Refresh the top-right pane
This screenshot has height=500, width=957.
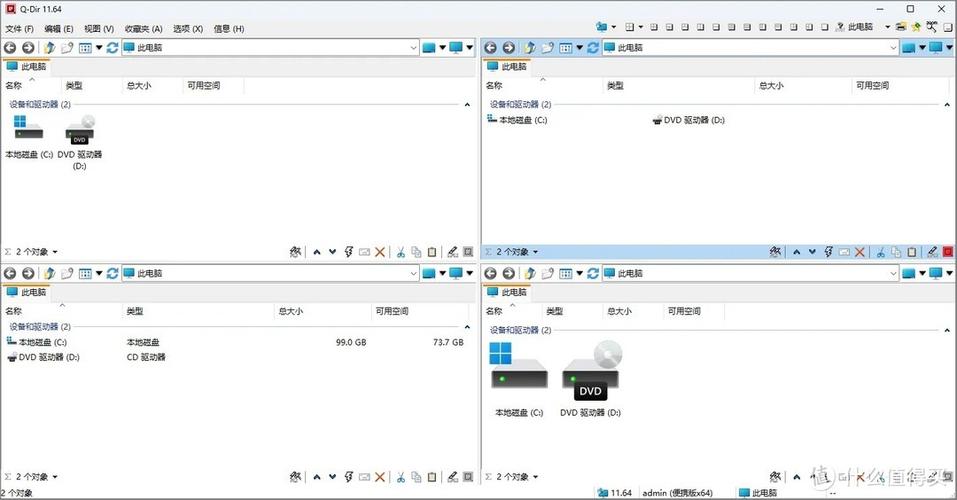coord(593,48)
